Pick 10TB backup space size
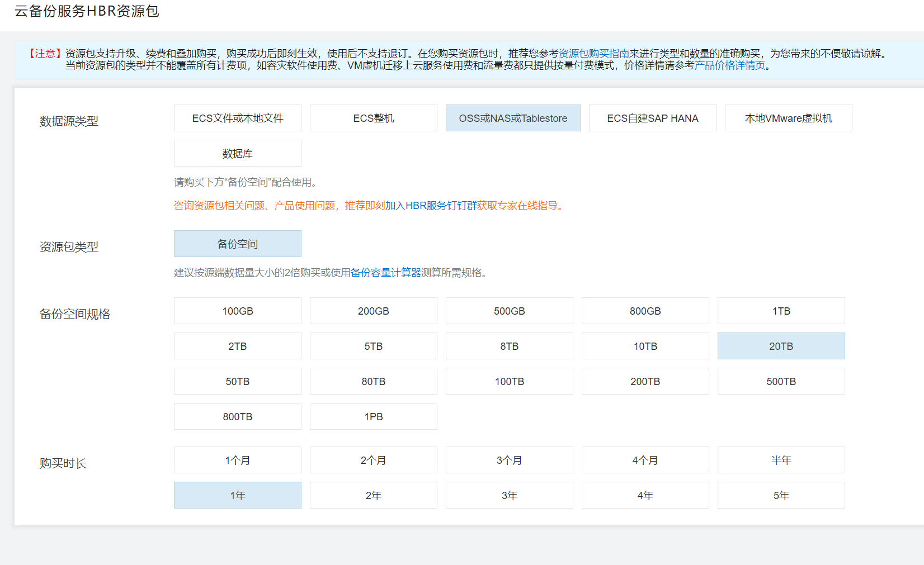 point(645,346)
